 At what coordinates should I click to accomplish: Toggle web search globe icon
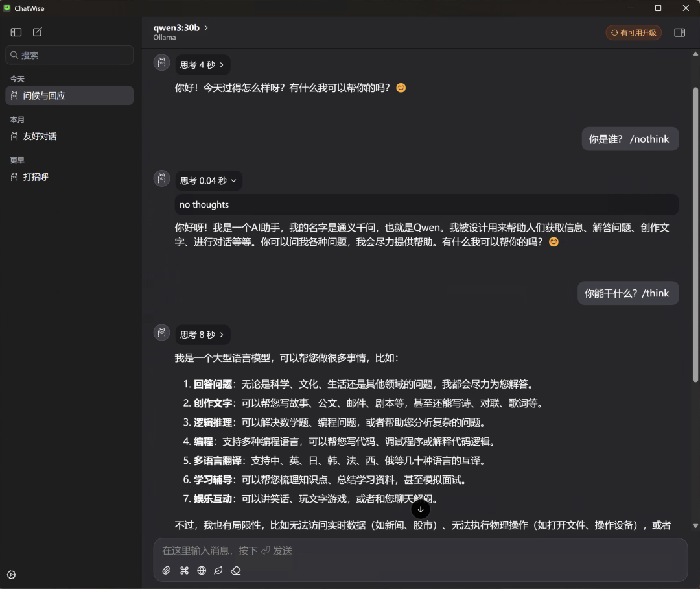[x=202, y=570]
